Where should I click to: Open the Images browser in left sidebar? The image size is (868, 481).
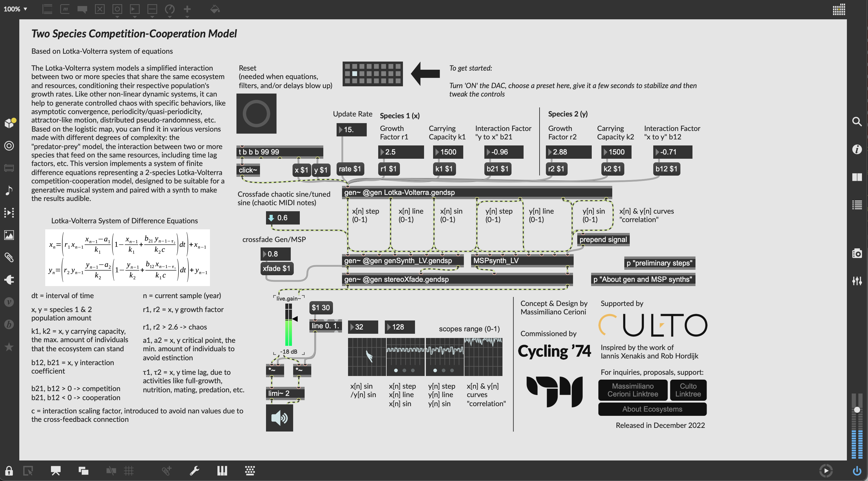[9, 235]
